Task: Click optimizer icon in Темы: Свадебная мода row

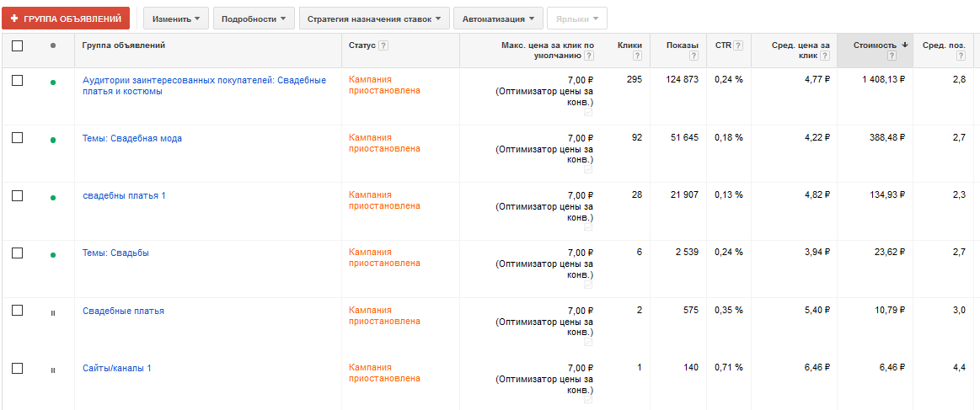Action: coord(589,170)
